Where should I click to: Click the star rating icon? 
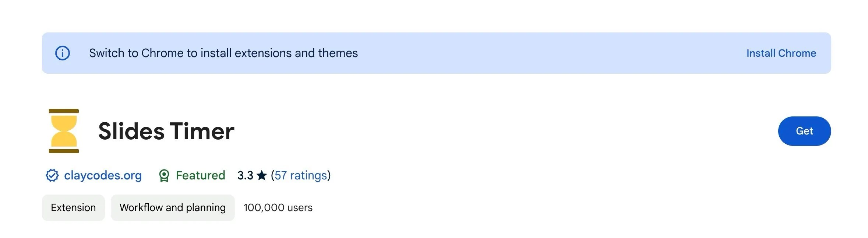point(262,175)
